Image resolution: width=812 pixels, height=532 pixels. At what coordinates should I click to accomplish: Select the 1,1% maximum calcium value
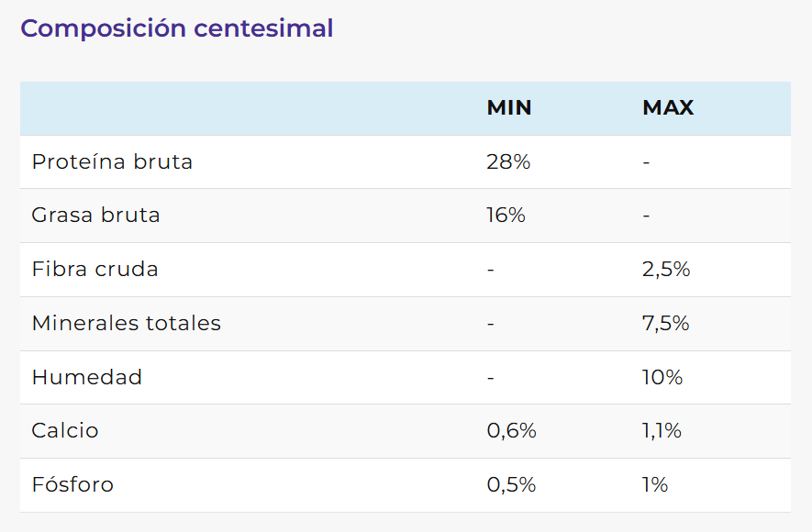coord(662,431)
